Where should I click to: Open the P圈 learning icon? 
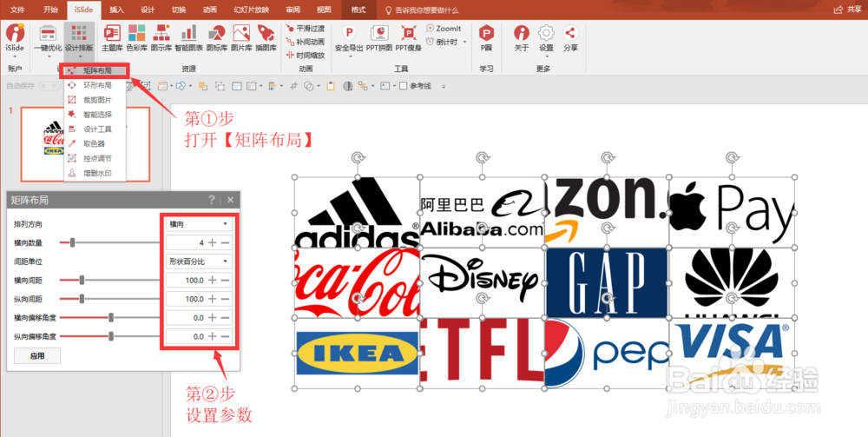486,38
